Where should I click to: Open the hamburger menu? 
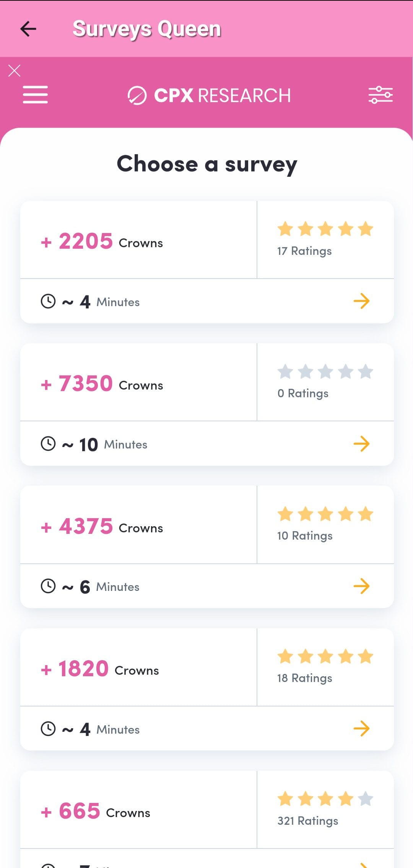click(x=35, y=95)
